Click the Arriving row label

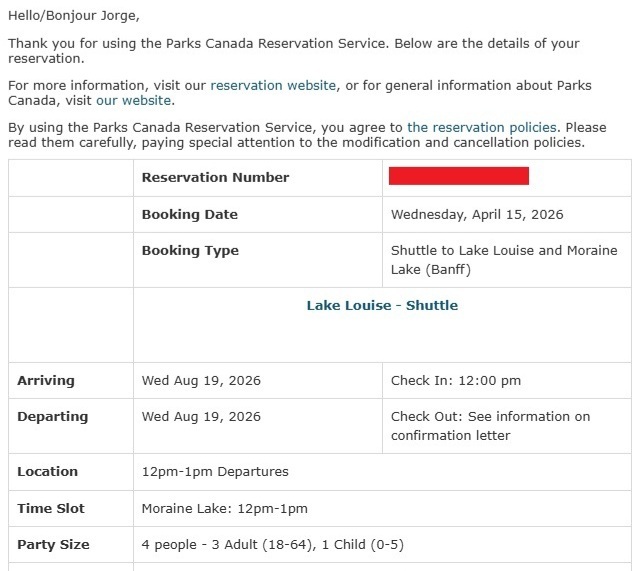pos(46,381)
